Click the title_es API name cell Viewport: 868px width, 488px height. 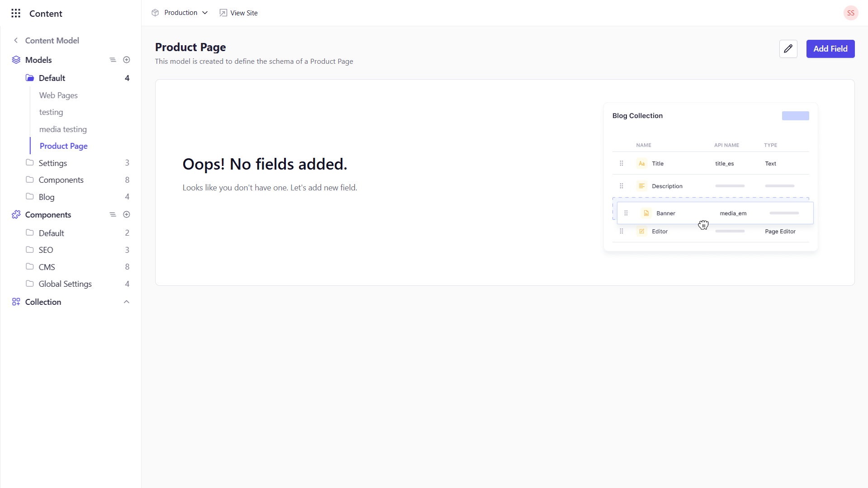tap(724, 163)
